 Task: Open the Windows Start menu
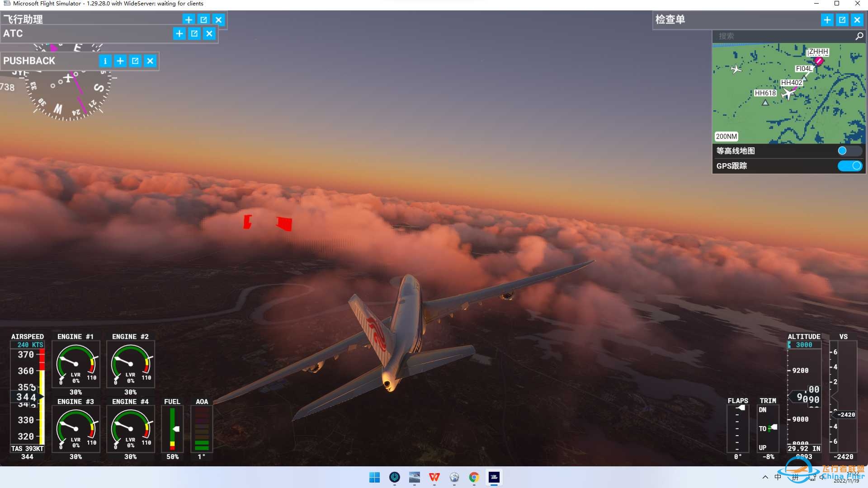375,477
